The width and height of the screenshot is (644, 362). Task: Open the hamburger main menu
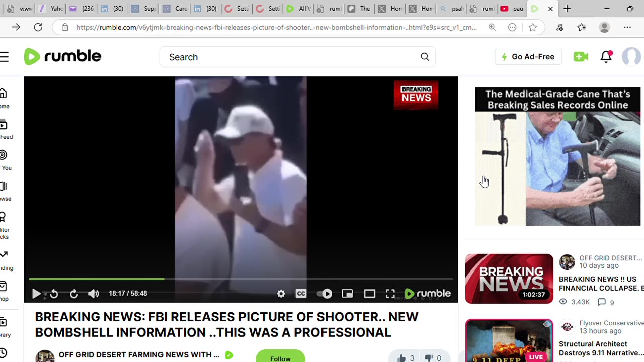pos(5,57)
